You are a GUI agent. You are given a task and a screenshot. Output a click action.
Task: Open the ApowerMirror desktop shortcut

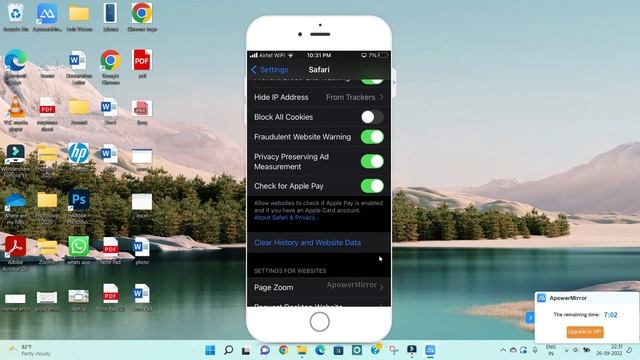coord(47,16)
